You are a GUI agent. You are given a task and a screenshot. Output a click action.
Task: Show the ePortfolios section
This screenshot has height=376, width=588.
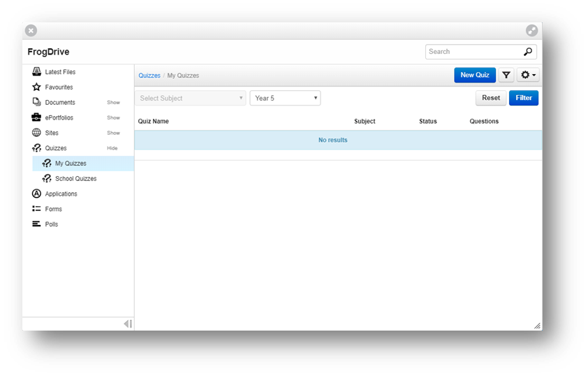click(x=113, y=118)
